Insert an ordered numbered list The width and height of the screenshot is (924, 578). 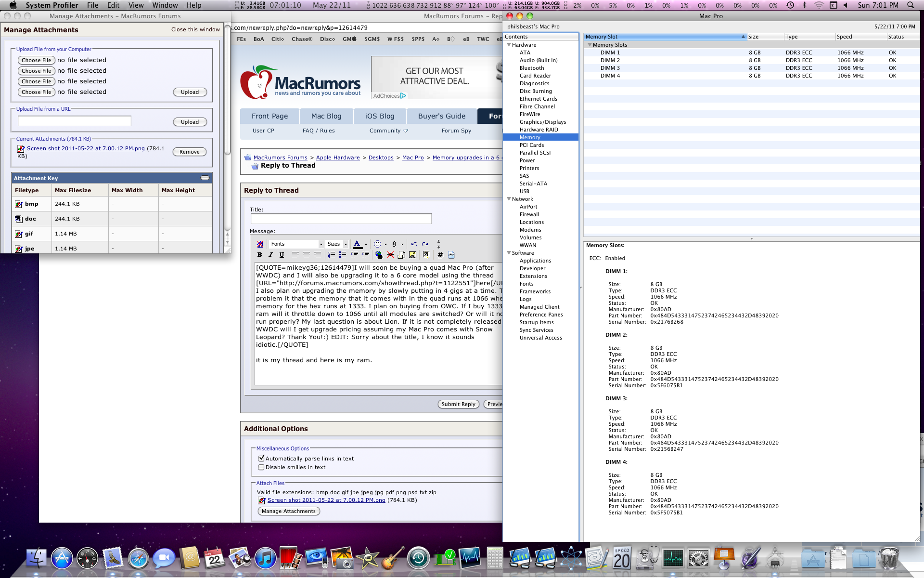click(x=332, y=255)
